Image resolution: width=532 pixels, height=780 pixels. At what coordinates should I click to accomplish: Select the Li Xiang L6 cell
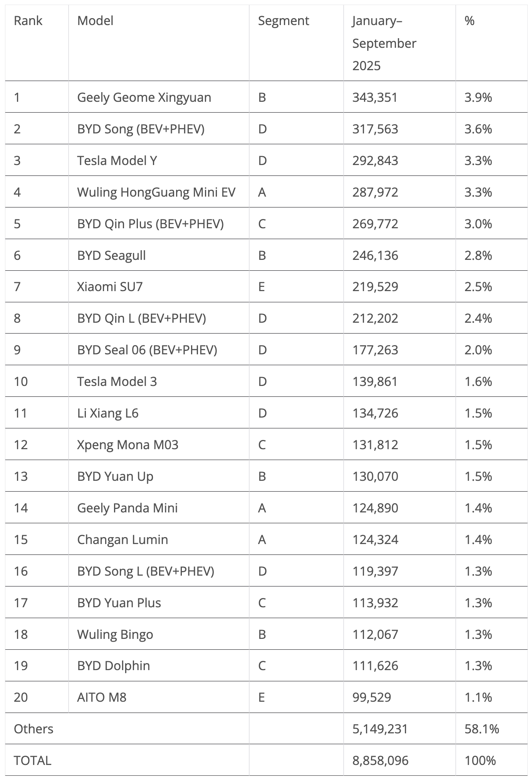(x=108, y=413)
